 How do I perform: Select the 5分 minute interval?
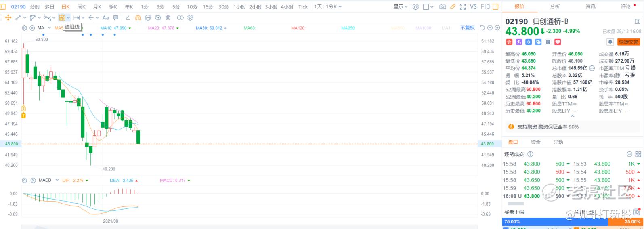pyautogui.click(x=176, y=7)
